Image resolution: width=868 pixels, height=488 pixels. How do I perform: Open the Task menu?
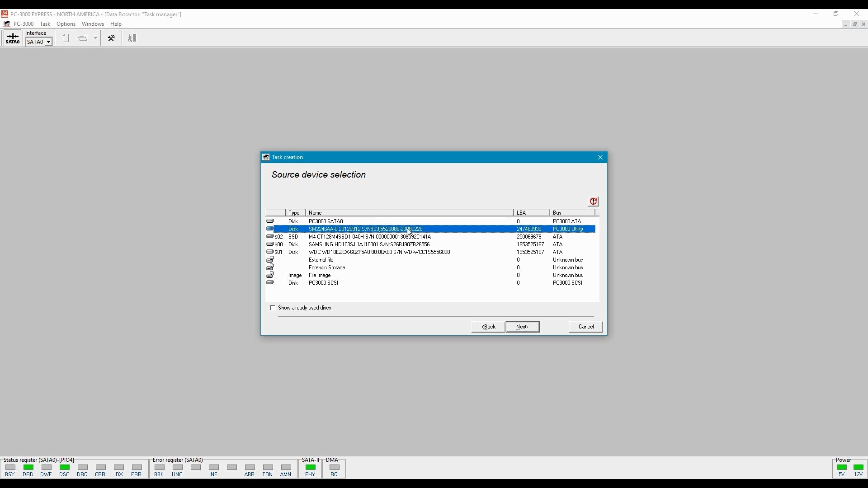point(45,24)
